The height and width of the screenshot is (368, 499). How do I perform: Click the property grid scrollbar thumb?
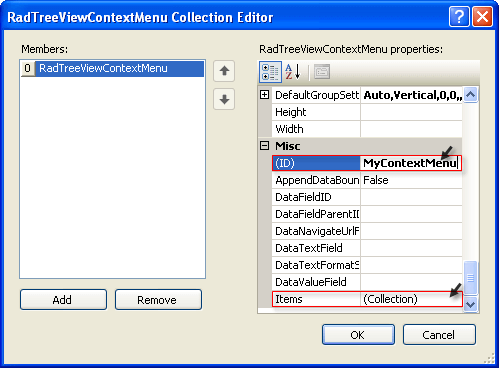[470, 278]
